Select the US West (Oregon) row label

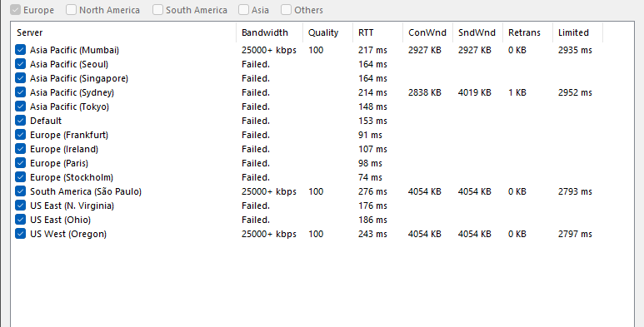[68, 235]
